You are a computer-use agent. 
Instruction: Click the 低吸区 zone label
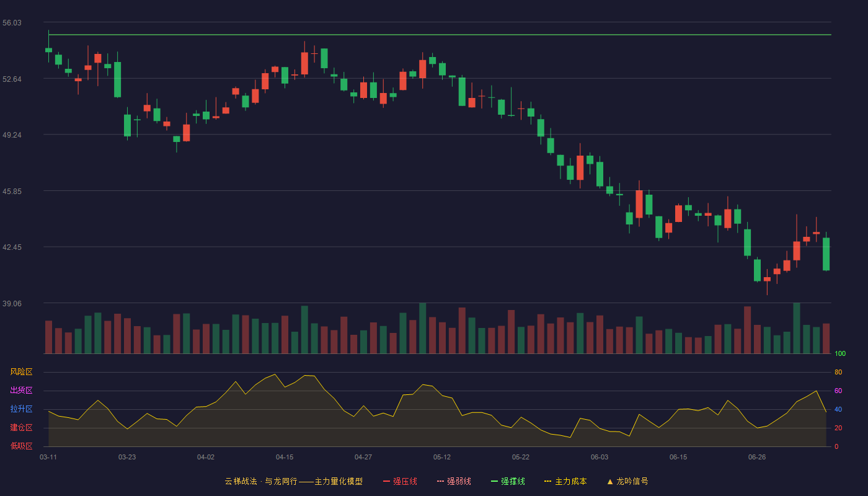point(21,446)
